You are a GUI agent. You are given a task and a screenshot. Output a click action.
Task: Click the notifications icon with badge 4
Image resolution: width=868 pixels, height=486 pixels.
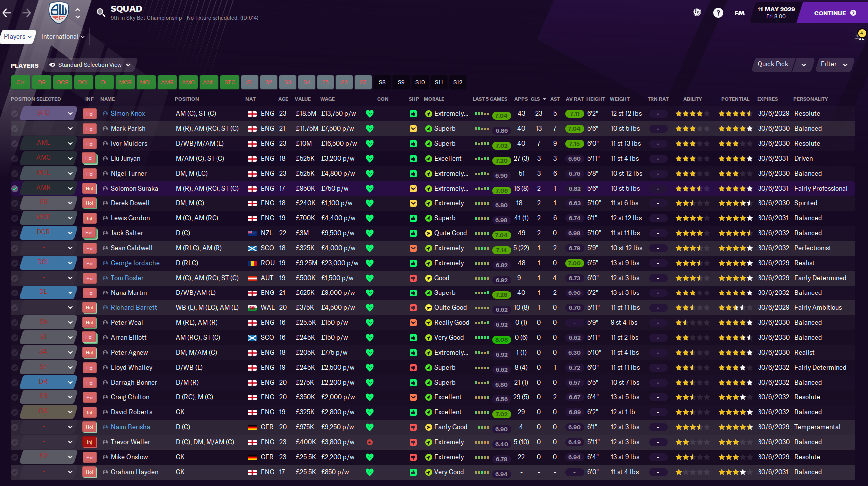pyautogui.click(x=860, y=36)
